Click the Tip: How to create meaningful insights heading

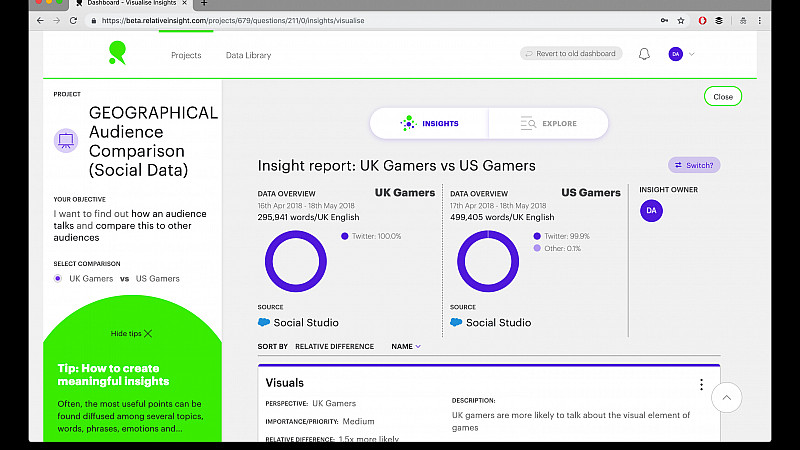(113, 375)
